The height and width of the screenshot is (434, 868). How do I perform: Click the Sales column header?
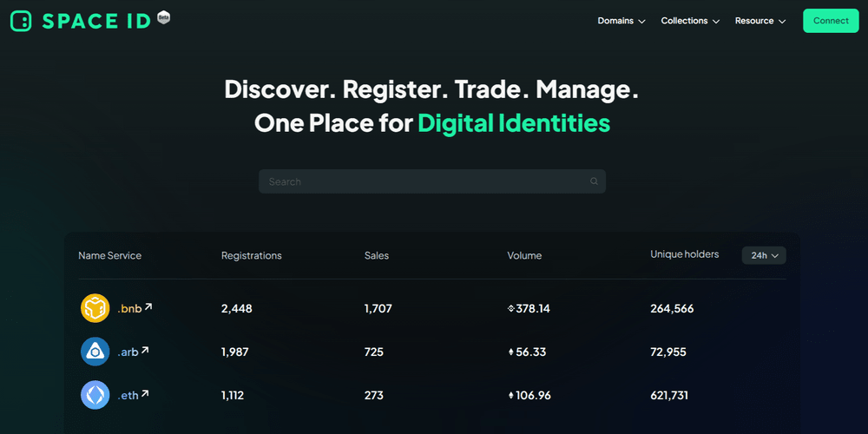377,255
